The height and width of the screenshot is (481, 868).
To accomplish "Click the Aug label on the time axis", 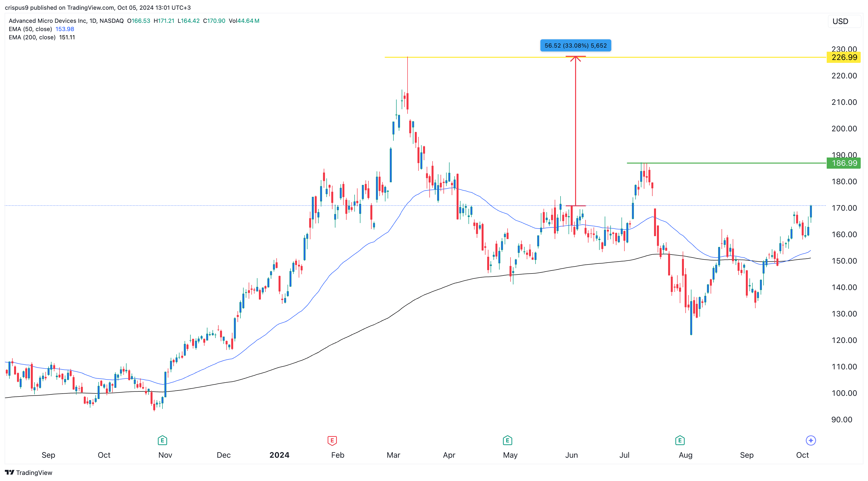I will click(x=685, y=455).
